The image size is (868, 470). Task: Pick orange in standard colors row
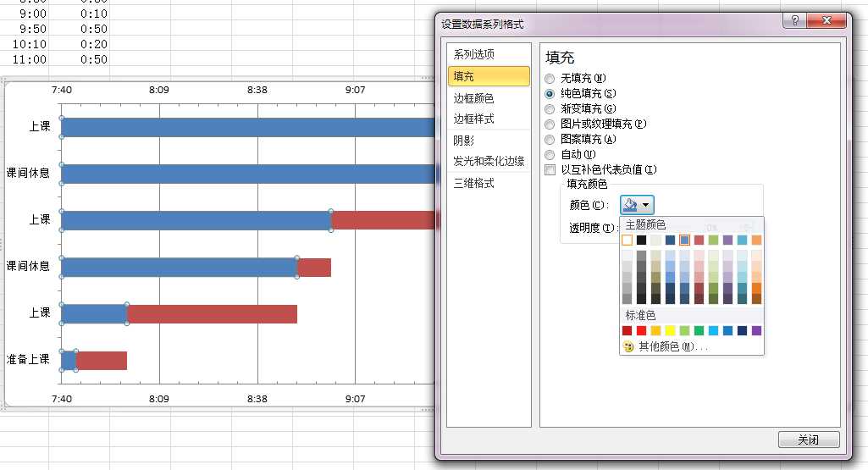click(x=656, y=330)
